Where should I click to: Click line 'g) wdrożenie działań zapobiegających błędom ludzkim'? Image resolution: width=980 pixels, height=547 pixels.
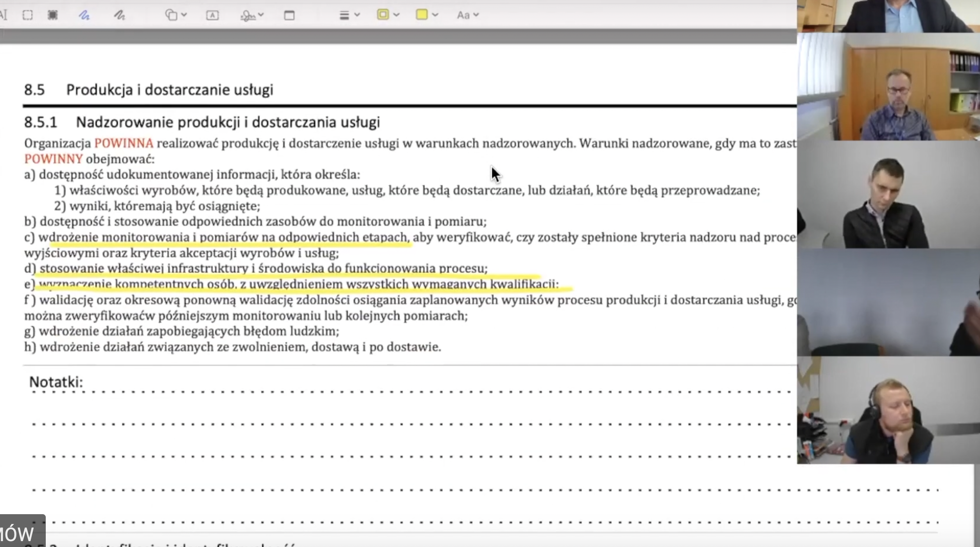tap(181, 331)
